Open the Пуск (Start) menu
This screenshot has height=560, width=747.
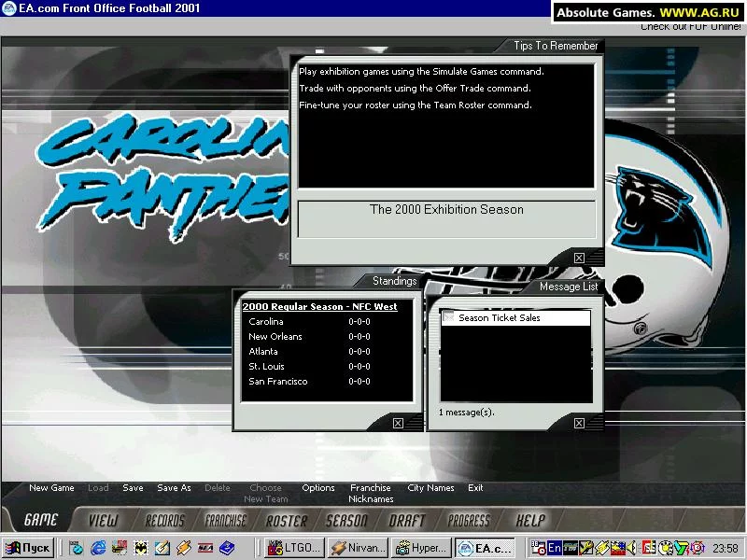[28, 548]
